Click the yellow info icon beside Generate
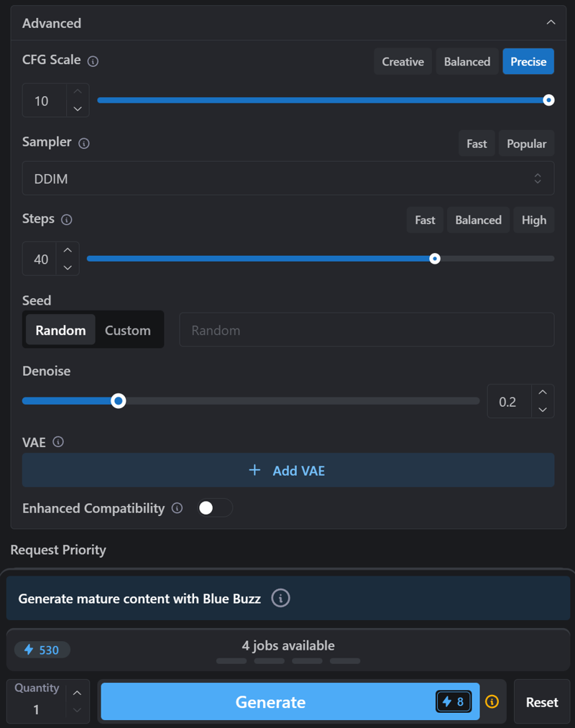This screenshot has width=575, height=728. [492, 701]
